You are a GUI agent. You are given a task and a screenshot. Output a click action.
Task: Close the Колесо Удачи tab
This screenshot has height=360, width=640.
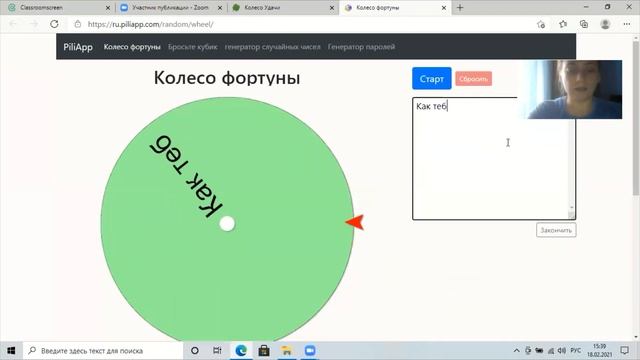332,8
